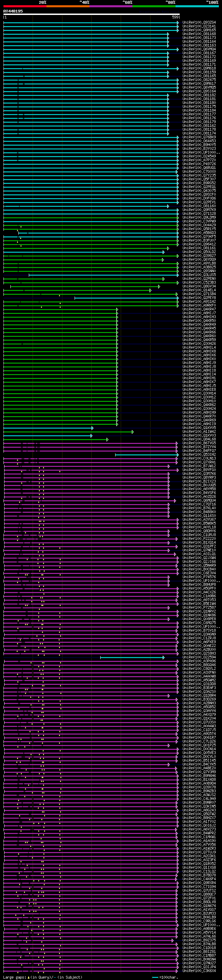The image size is (222, 980).
Task: Select hit UniRef100_B7KL40
Action: coord(199,508)
